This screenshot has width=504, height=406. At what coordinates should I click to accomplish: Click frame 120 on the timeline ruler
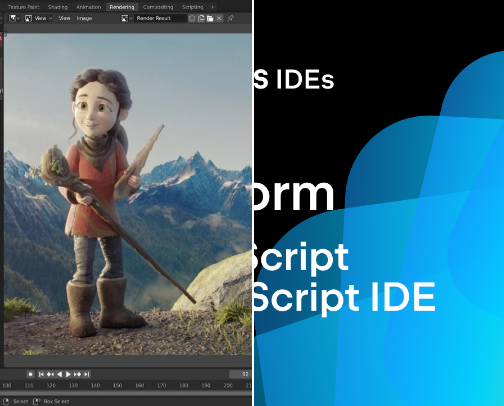tap(51, 385)
